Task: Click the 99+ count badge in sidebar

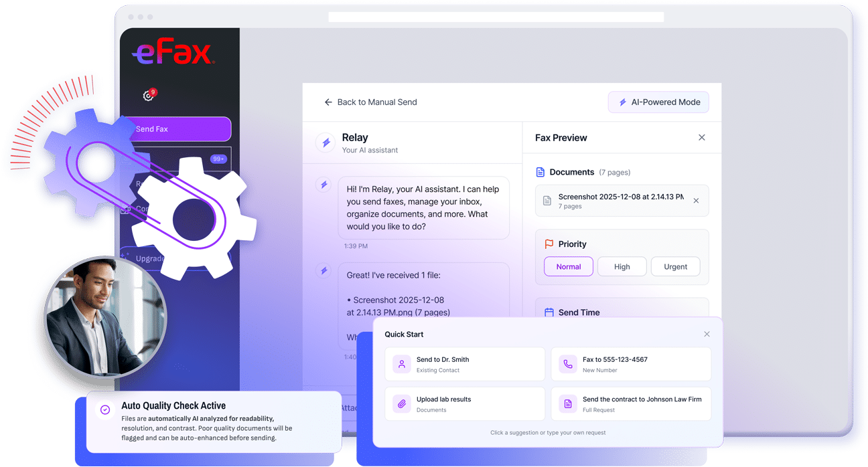Action: click(x=218, y=159)
